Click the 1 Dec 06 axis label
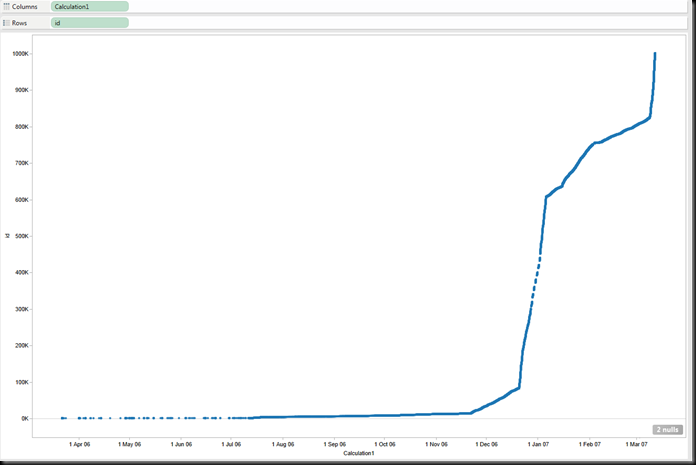Screen dimensions: 696x465 pyautogui.click(x=486, y=444)
